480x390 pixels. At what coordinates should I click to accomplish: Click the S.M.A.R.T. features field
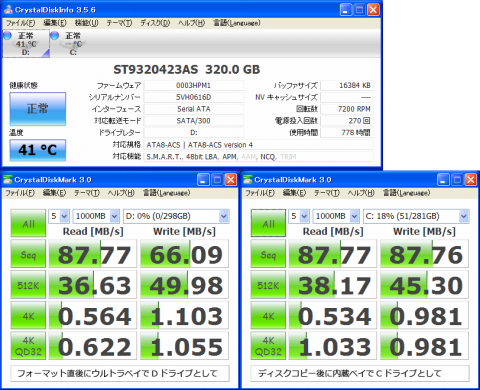(x=259, y=157)
